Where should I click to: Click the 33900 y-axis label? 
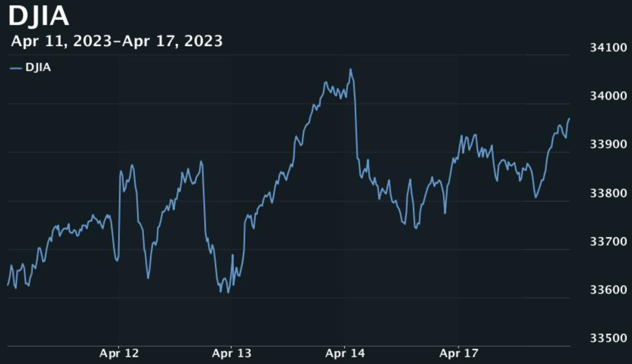[608, 144]
